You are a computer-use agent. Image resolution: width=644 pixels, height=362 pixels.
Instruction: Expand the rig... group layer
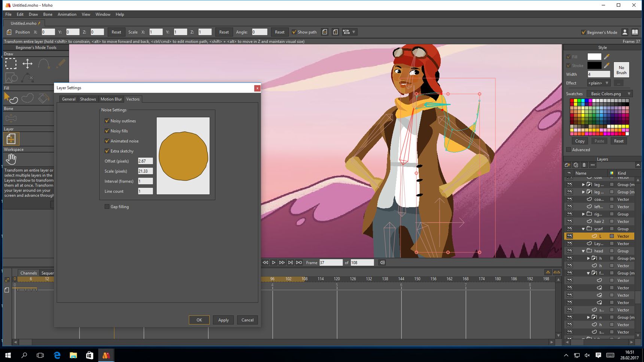click(x=583, y=214)
